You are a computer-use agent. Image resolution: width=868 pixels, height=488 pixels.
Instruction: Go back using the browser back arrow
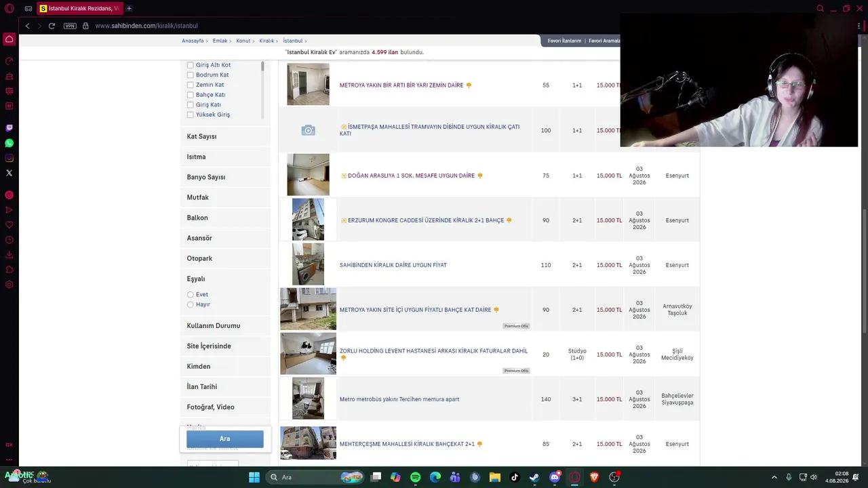(x=27, y=26)
